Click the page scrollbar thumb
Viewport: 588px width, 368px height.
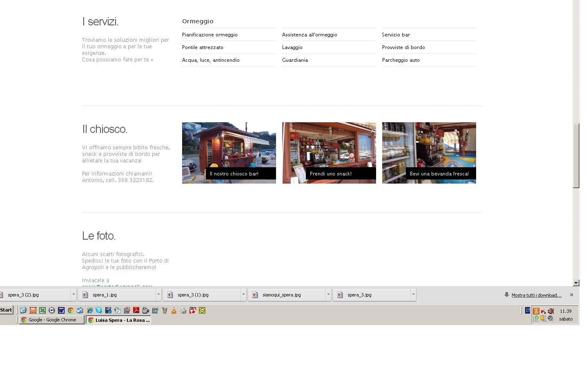(x=576, y=156)
